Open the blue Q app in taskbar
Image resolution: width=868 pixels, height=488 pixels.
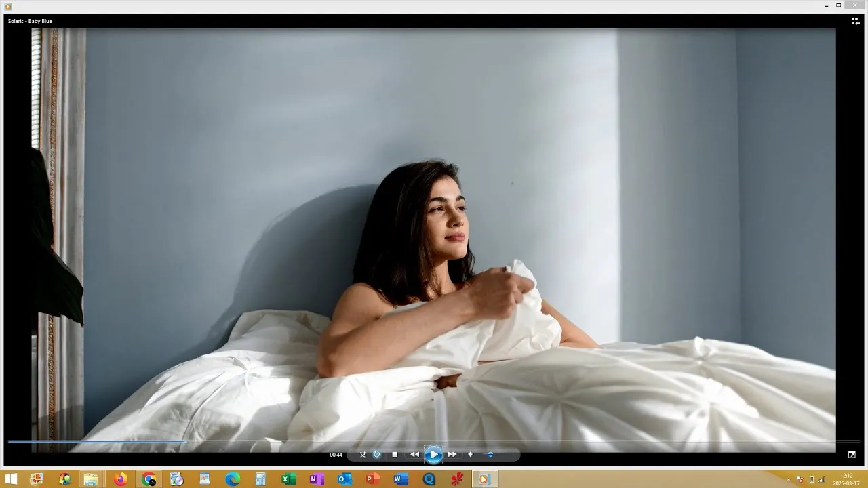click(x=429, y=479)
